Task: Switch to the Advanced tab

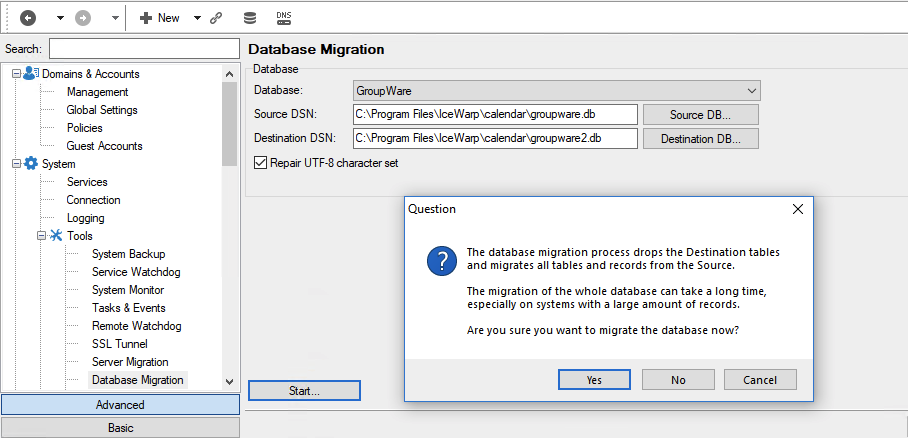Action: (120, 404)
